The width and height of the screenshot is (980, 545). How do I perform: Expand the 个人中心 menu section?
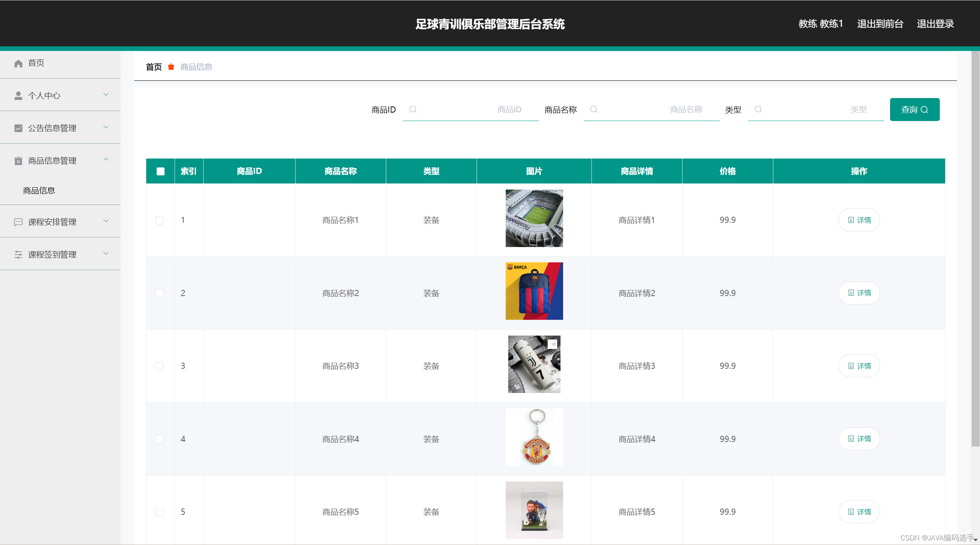point(106,95)
